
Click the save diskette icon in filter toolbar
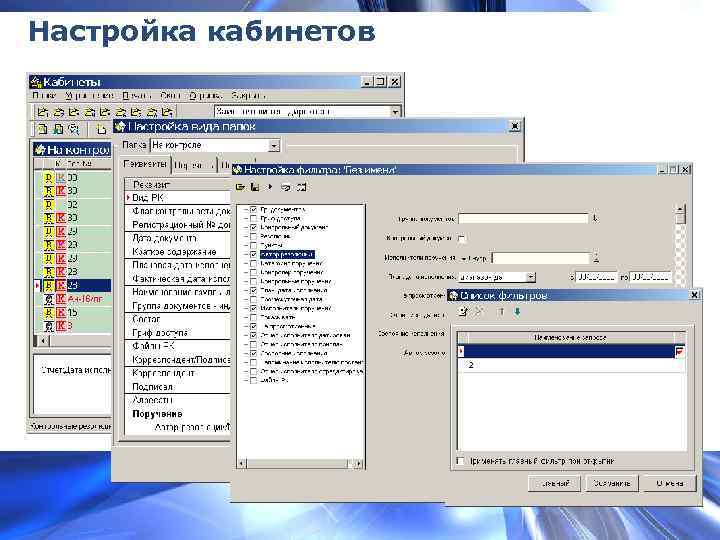coord(255,187)
